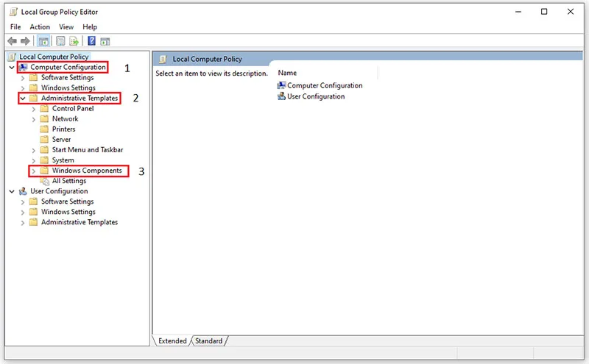
Task: Open the Help menu
Action: [x=90, y=27]
